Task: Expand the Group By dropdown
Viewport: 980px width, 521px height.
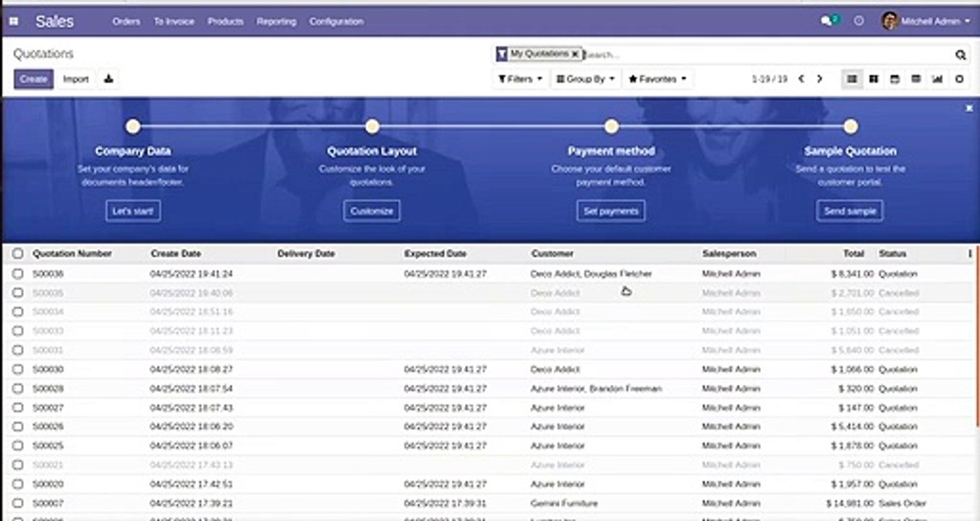Action: (x=586, y=79)
